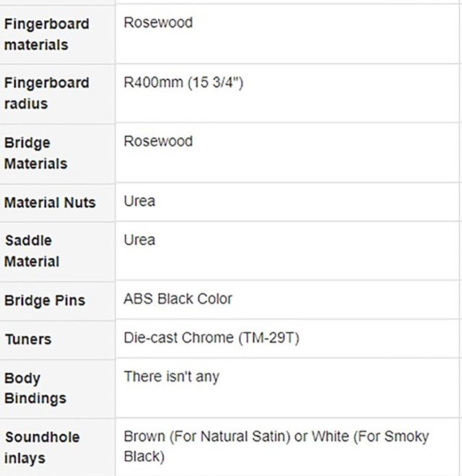This screenshot has height=476, width=462.
Task: Click the R400mm radius value
Action: point(153,82)
